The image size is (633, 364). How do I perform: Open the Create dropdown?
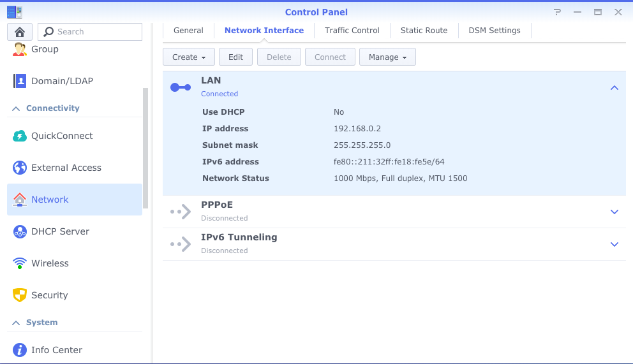pos(188,57)
